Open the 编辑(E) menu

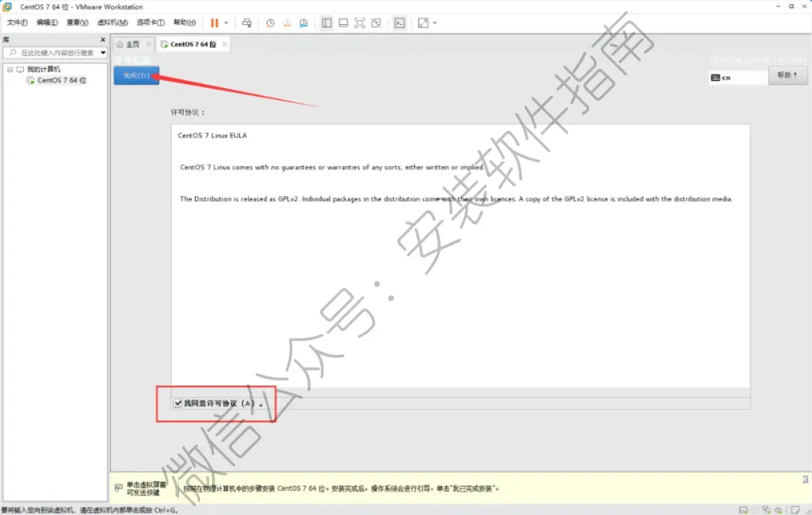point(47,23)
